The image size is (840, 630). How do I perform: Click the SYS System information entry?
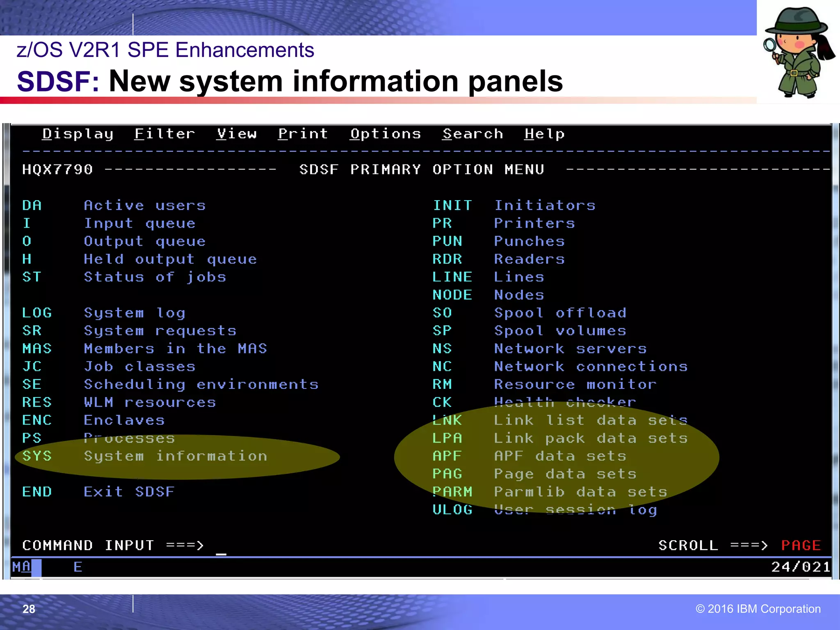pos(145,456)
